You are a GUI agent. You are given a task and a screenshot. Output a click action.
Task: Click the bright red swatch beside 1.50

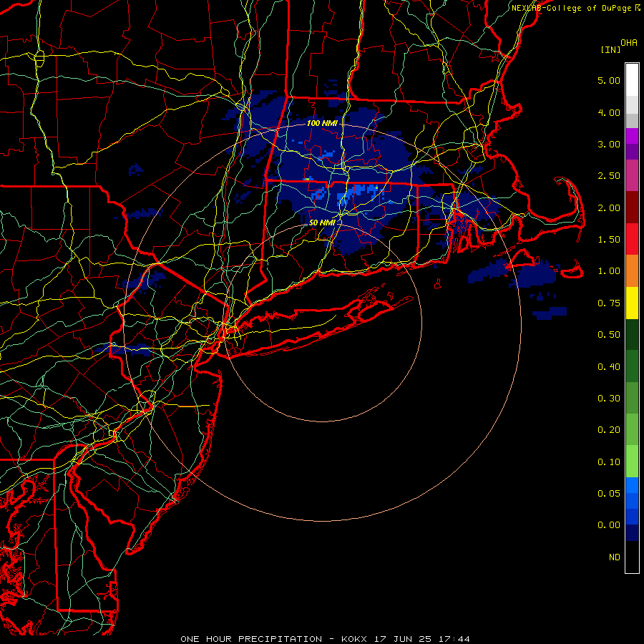[x=632, y=239]
